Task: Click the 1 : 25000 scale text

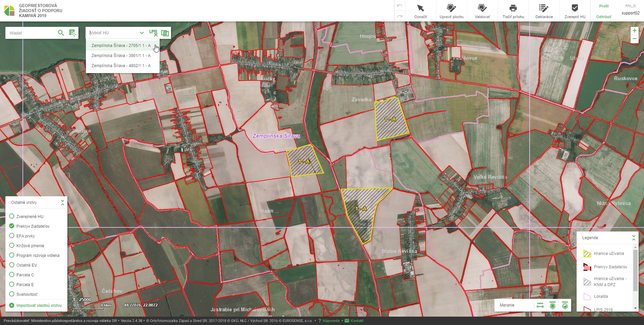Action: [x=82, y=300]
